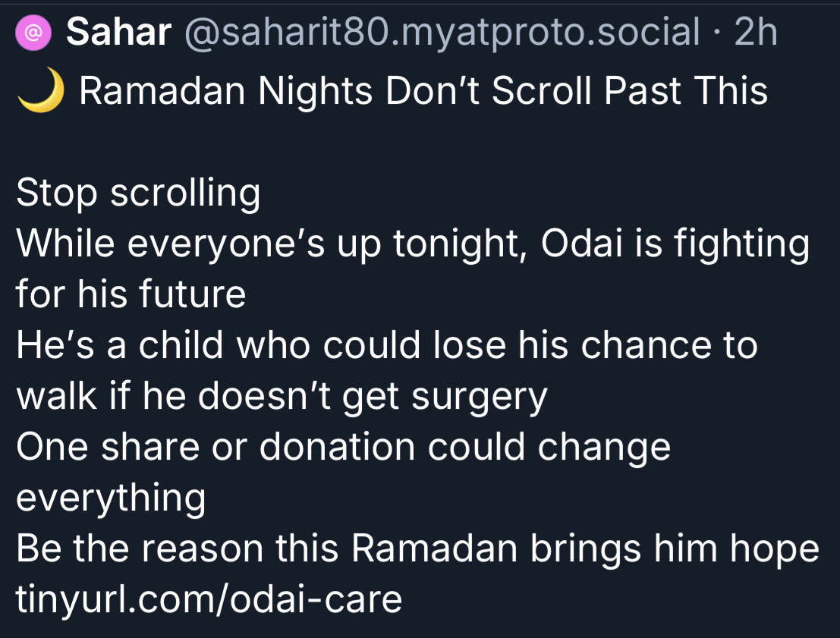Open the display name "Sahar"
Viewport: 840px width, 638px height.
(x=118, y=33)
